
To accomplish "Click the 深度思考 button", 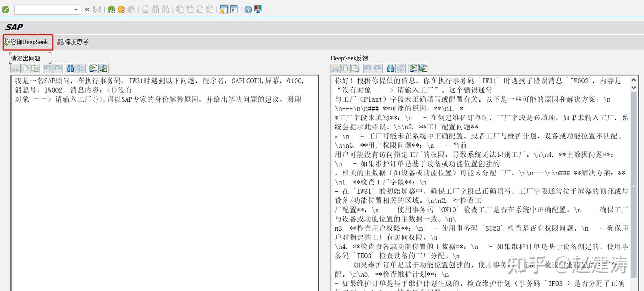I will point(72,42).
